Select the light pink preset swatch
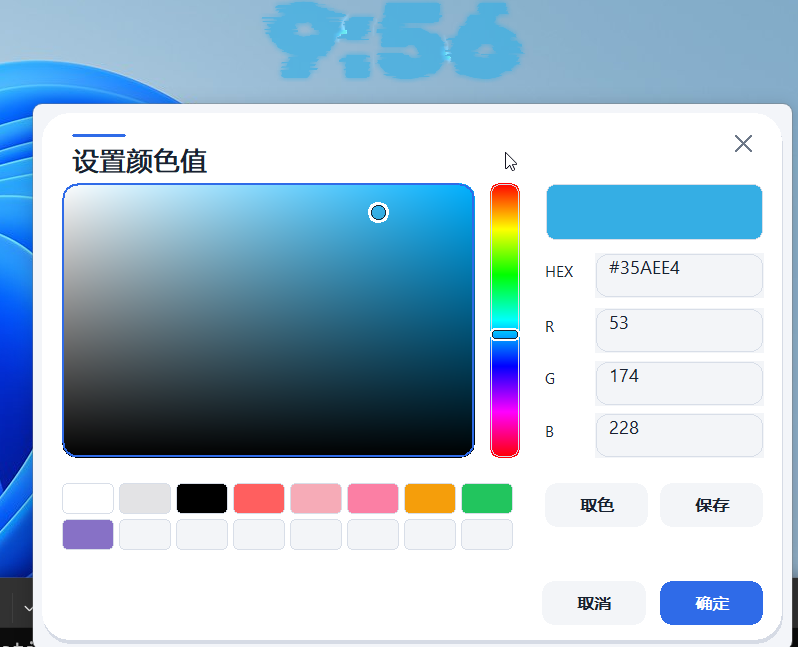The height and width of the screenshot is (647, 798). pos(316,498)
